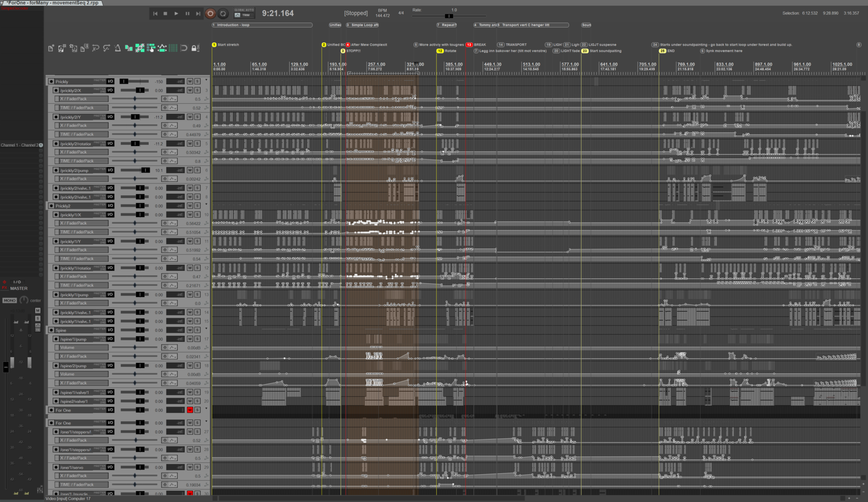Toggle the metronome icon in toolbar

[x=118, y=48]
